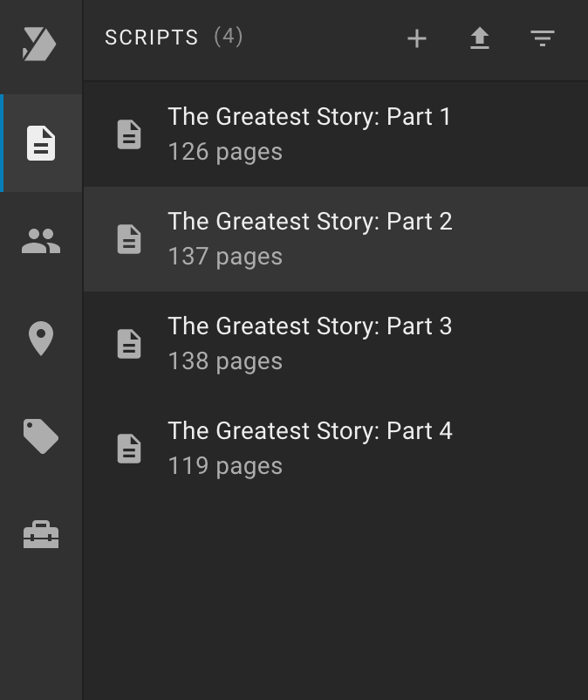Open the Scripts section in sidebar

(41, 143)
